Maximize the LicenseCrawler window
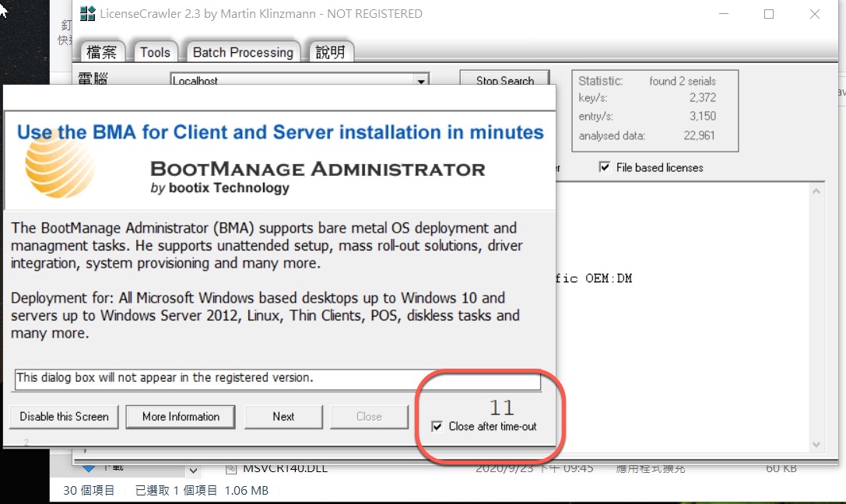The width and height of the screenshot is (846, 504). [769, 14]
